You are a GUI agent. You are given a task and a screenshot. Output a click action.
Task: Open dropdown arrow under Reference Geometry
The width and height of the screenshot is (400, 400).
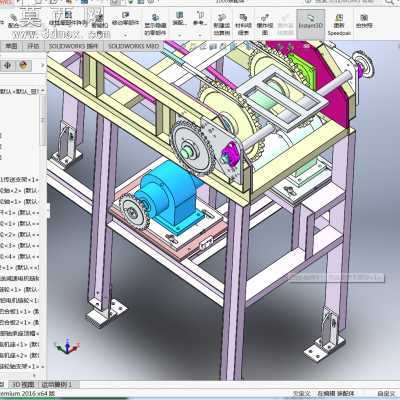200,34
